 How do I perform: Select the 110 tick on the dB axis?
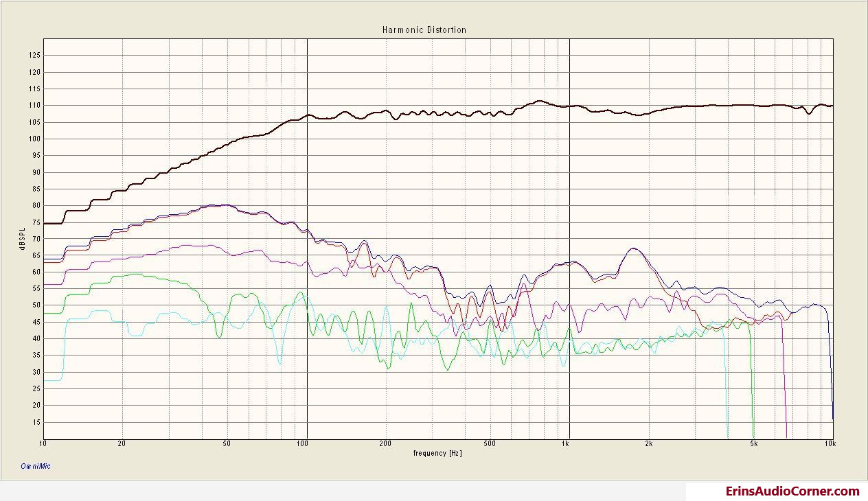[34, 105]
